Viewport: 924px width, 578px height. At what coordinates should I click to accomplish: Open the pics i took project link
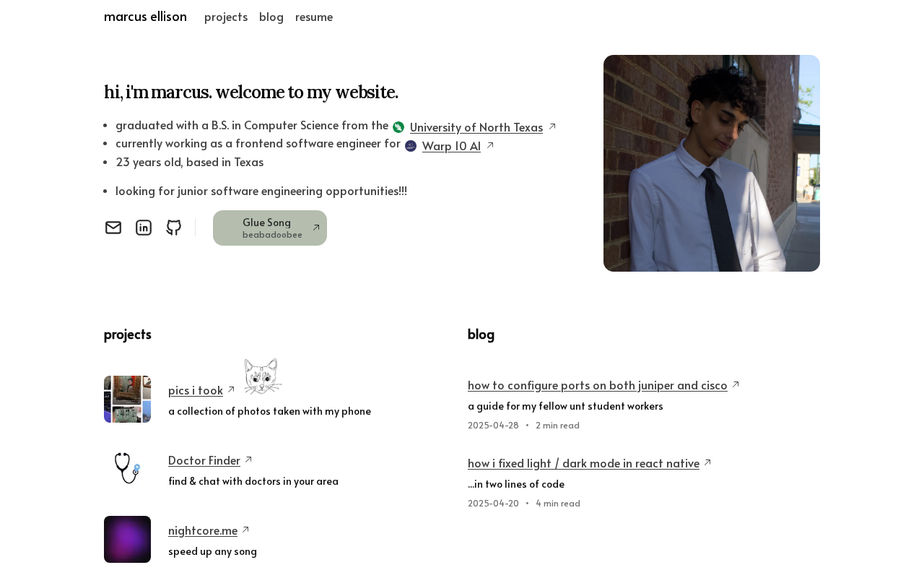pyautogui.click(x=196, y=390)
